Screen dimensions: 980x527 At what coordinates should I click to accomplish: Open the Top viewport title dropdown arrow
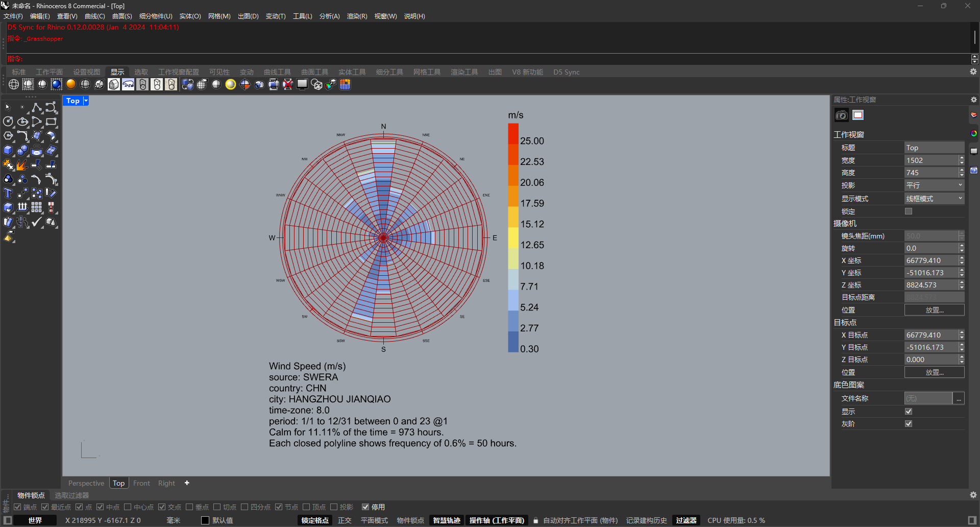(86, 101)
